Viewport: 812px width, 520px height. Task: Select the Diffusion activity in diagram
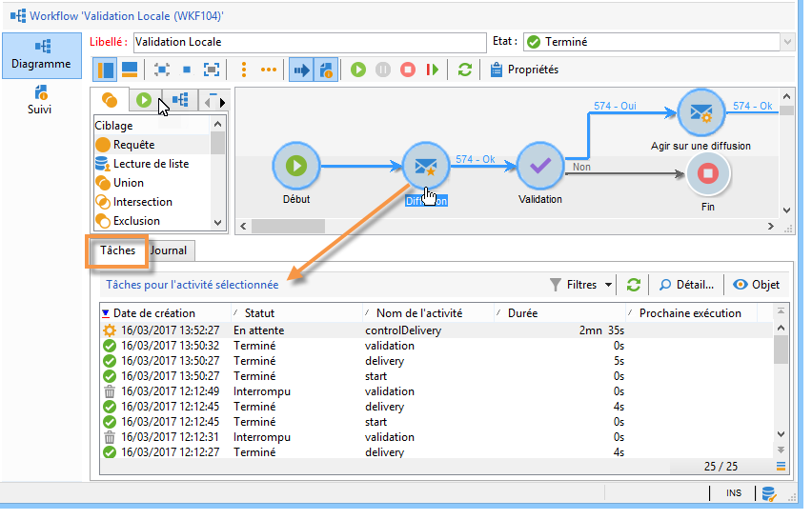425,167
